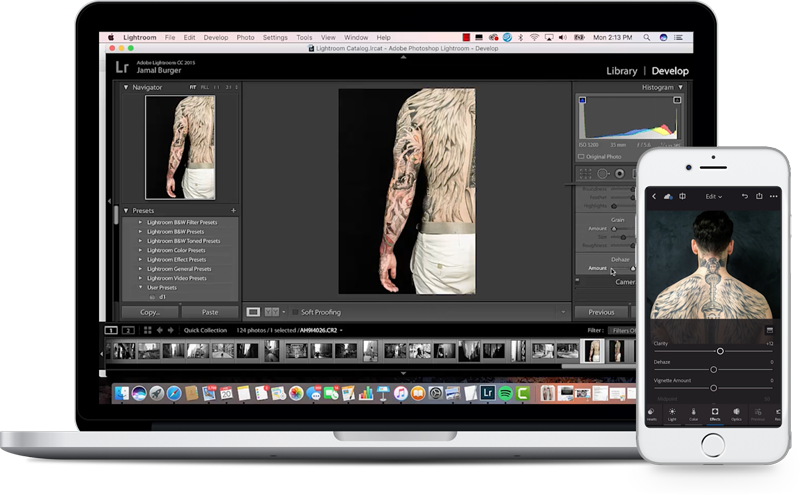This screenshot has height=495, width=800.
Task: Open the Settings menu
Action: pyautogui.click(x=275, y=37)
